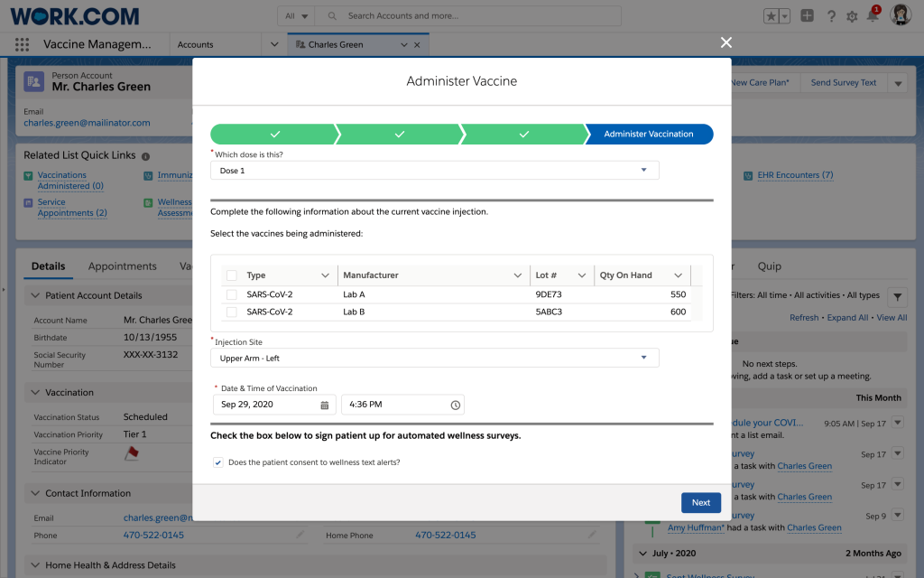Open the Setup gear icon

pyautogui.click(x=852, y=16)
